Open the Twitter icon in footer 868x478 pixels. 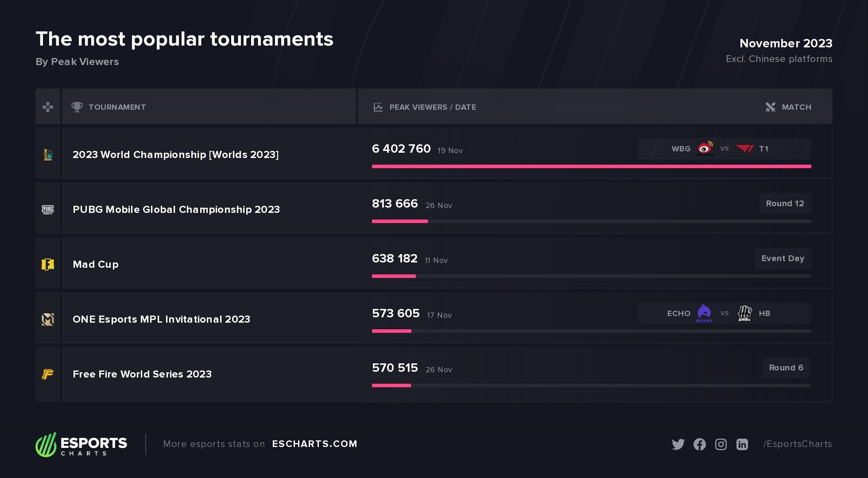(x=678, y=444)
